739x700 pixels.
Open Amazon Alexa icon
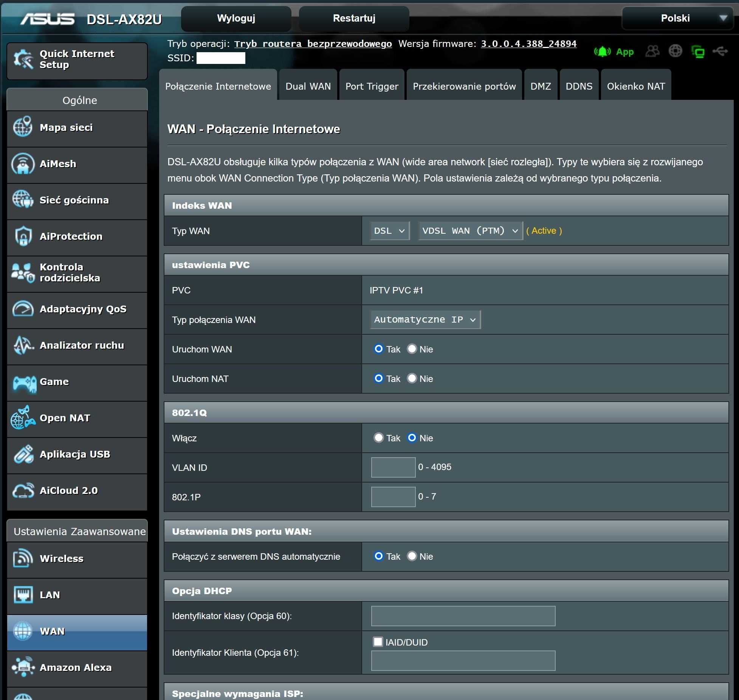pyautogui.click(x=23, y=666)
